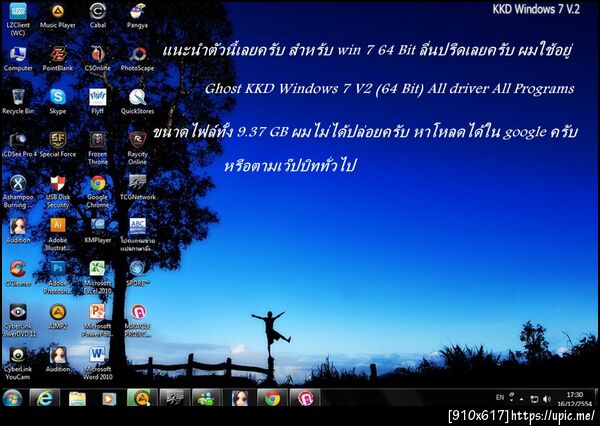Screen dimensions: 600x426
Task: Select the Audition icon beside Adobe Illustrator
Action: (x=18, y=231)
